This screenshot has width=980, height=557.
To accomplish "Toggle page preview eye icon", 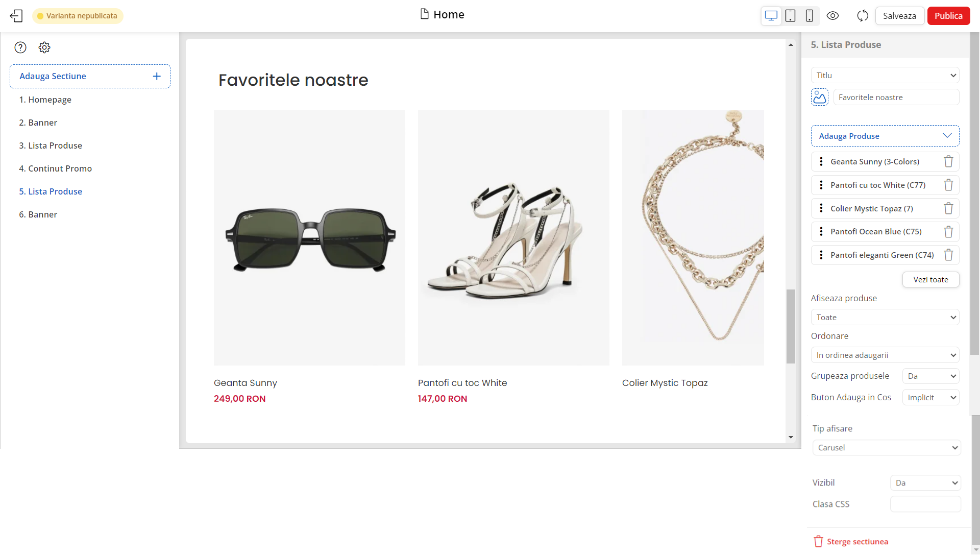I will [832, 16].
